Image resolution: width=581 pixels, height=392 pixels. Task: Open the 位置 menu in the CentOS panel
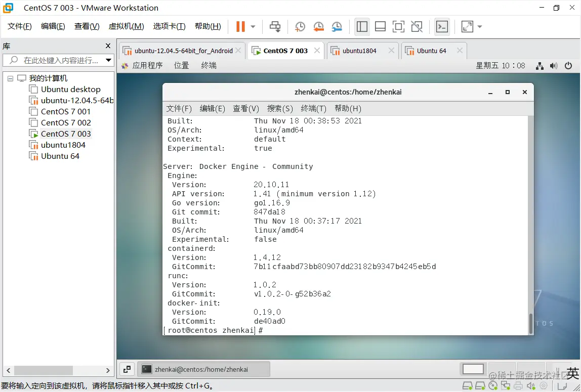[x=182, y=66]
